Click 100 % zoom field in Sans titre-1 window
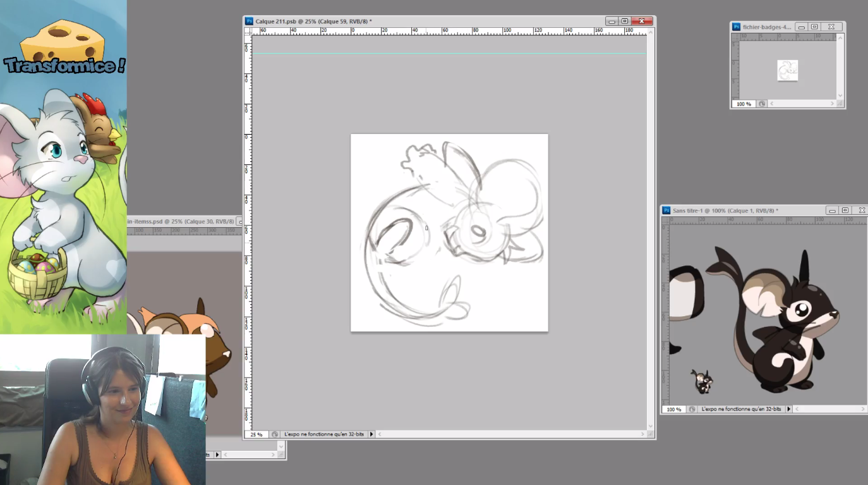This screenshot has width=868, height=485. point(674,409)
